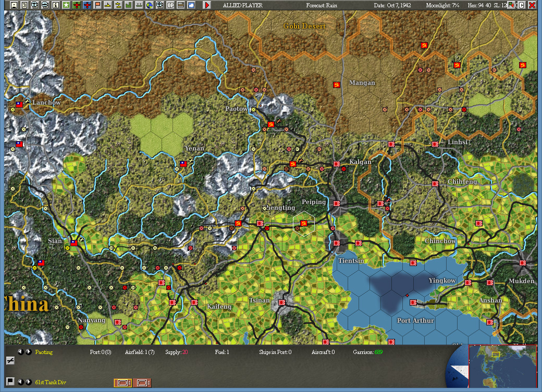Click the 'Date: Oct 7, 1942' text
Viewport: 542px width, 392px height.
[392, 5]
